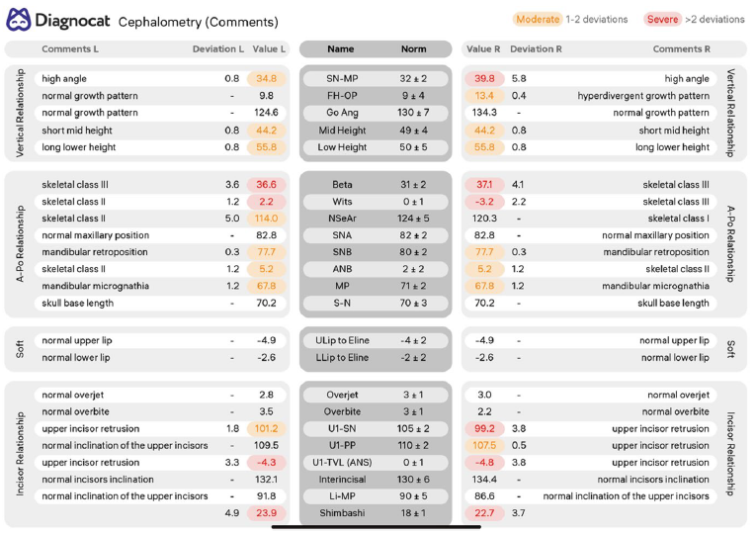The width and height of the screenshot is (756, 534).
Task: Click the left SN-MP value 34.8
Action: [x=266, y=79]
